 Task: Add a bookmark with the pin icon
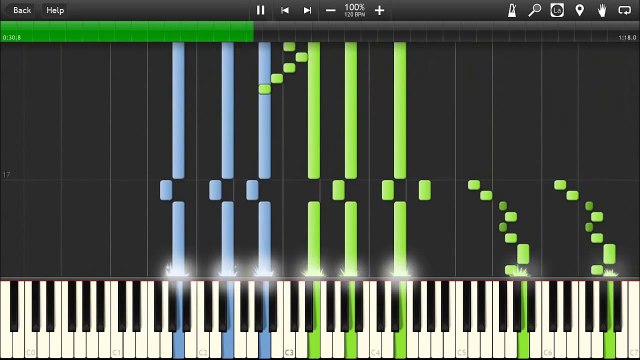click(579, 10)
